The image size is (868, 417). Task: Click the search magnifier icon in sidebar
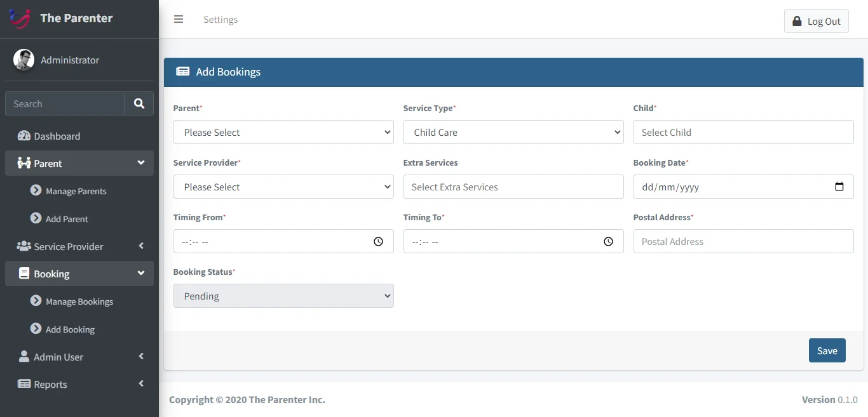(x=139, y=103)
